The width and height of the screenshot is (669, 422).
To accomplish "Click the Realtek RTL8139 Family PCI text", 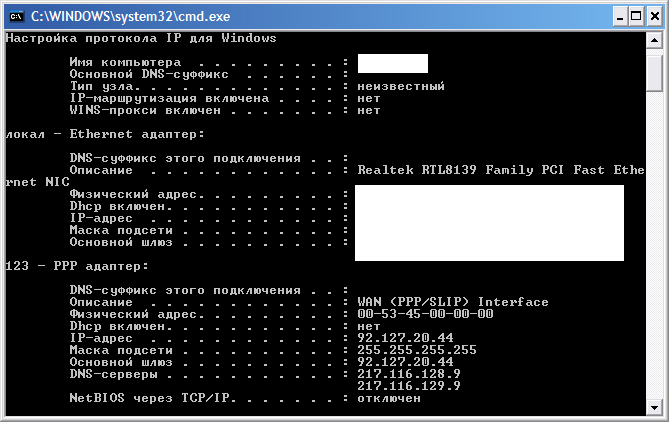I will pyautogui.click(x=461, y=170).
